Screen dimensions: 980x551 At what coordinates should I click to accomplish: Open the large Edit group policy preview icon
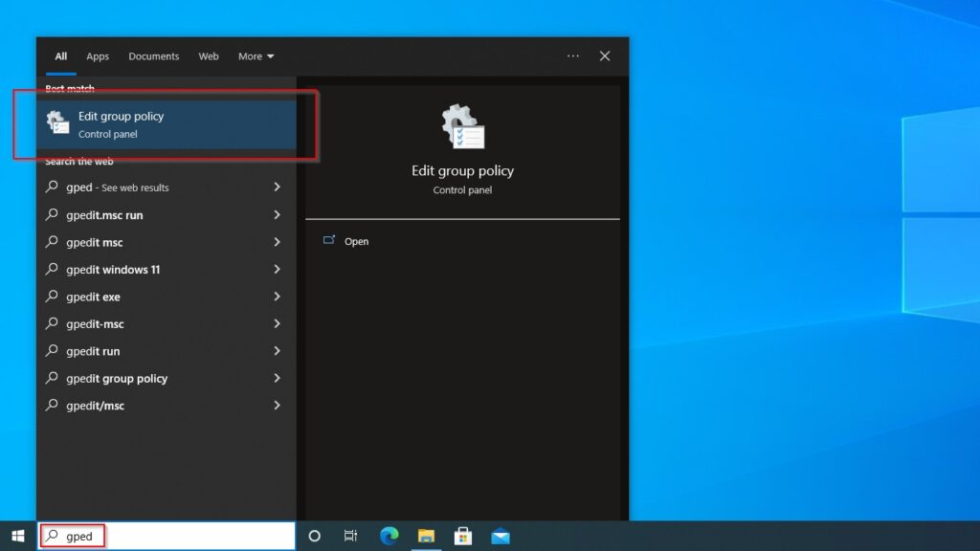pos(462,125)
